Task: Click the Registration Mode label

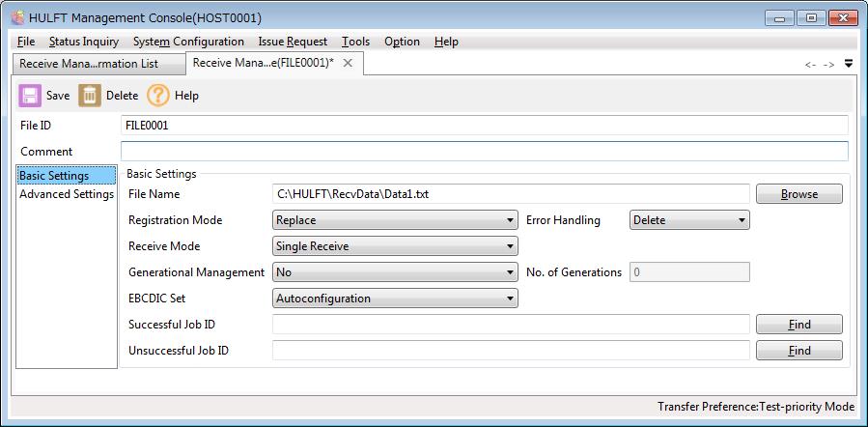Action: (175, 220)
